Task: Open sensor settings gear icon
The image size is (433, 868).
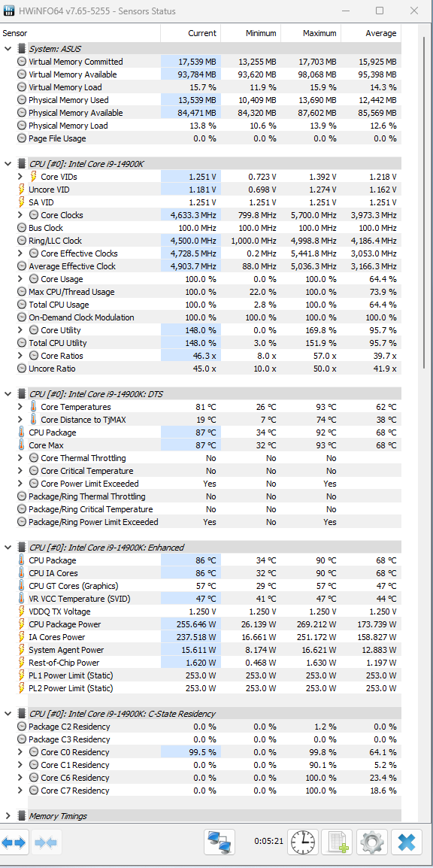Action: pos(371,843)
